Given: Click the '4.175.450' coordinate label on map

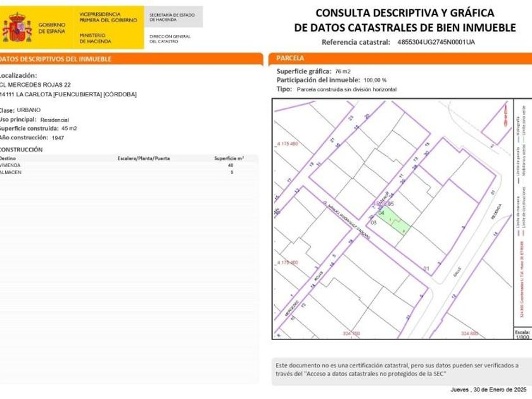Looking at the screenshot, I should coord(288,144).
